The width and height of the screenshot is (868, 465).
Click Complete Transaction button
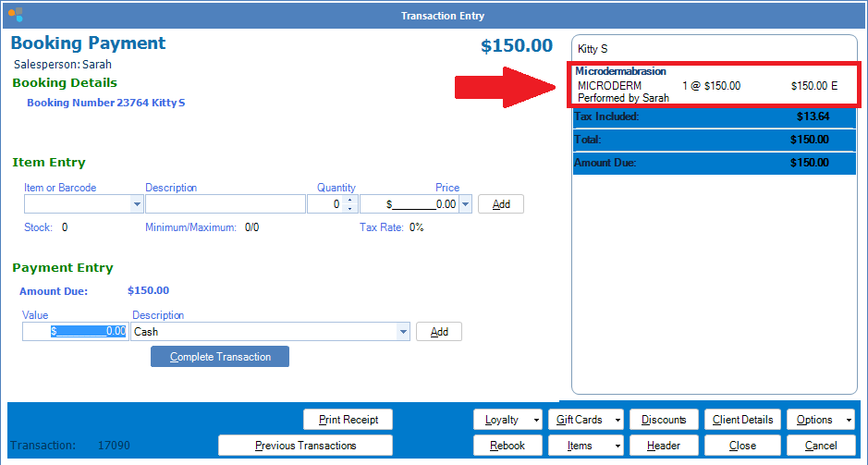pyautogui.click(x=220, y=357)
